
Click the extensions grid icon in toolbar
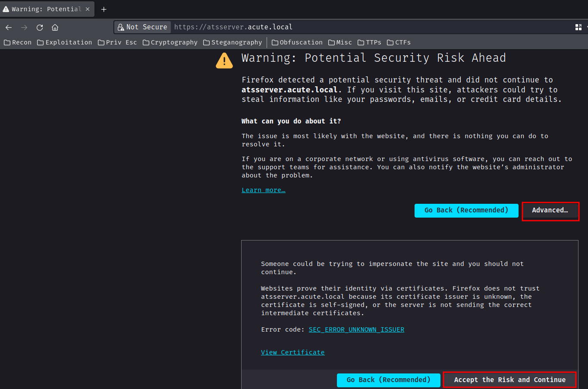tap(579, 27)
